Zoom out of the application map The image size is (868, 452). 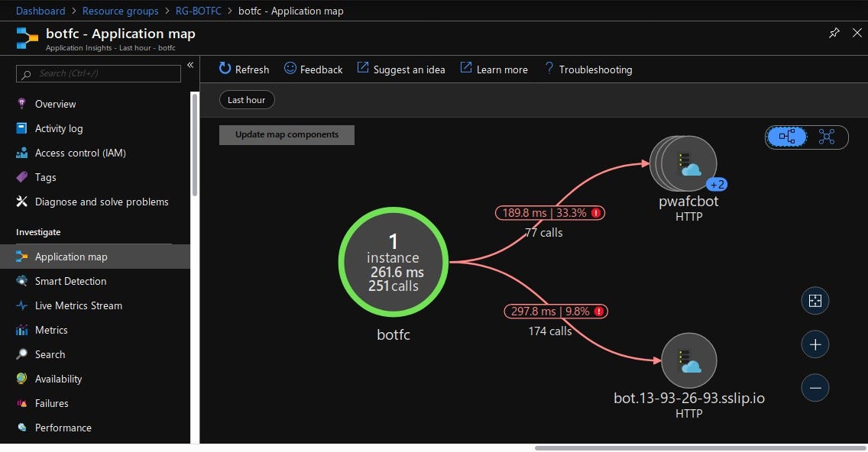click(x=815, y=388)
